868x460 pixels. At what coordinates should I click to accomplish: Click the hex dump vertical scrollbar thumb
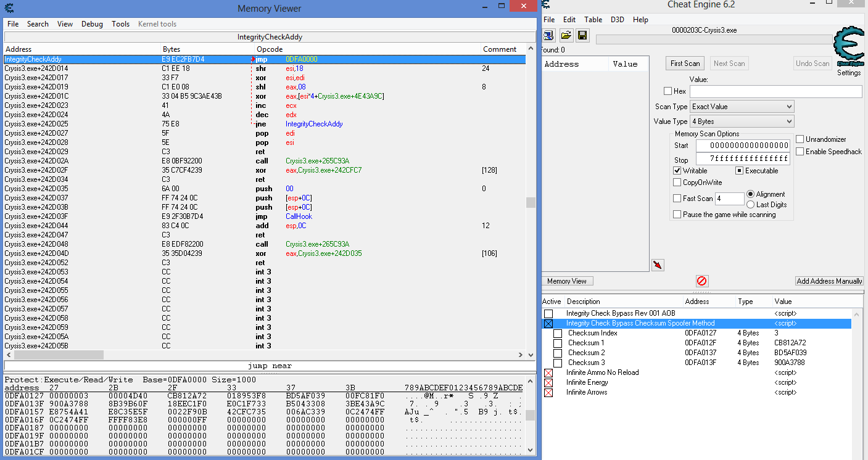530,416
